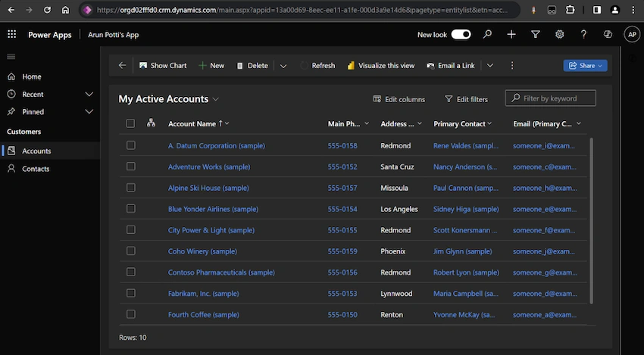The width and height of the screenshot is (644, 355).
Task: Click browser reload button
Action: tap(47, 11)
